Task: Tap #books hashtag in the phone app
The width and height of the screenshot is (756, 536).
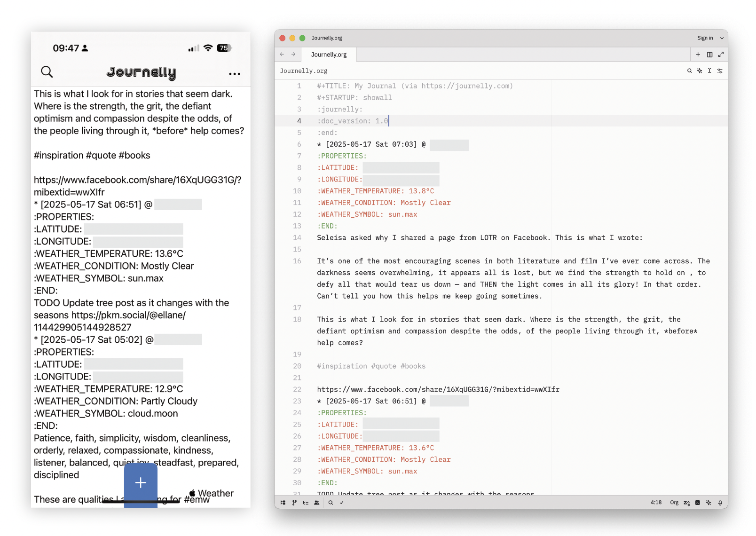Action: tap(134, 156)
